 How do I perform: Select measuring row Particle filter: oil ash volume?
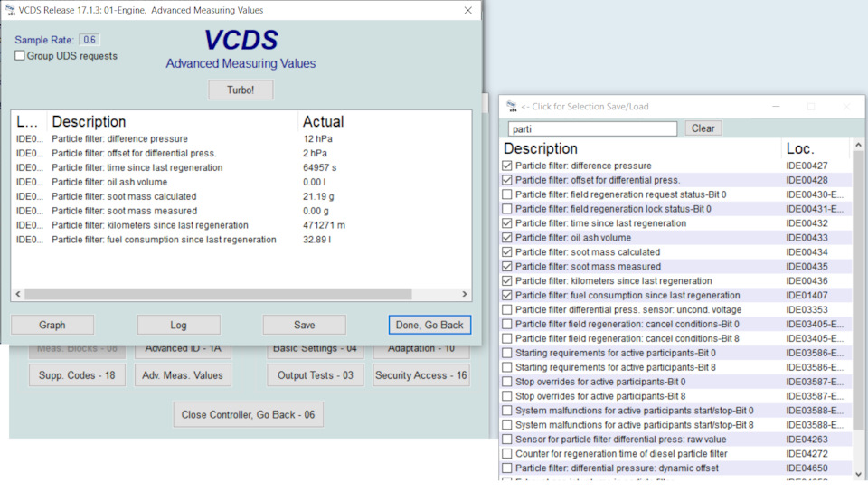click(x=241, y=182)
